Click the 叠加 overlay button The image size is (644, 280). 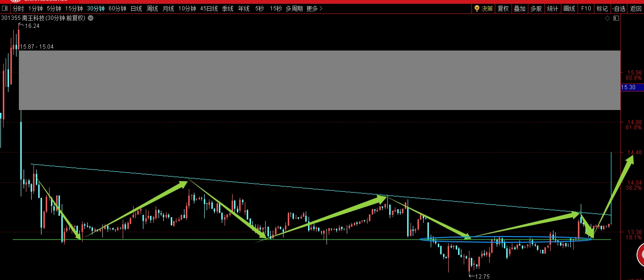pos(519,8)
